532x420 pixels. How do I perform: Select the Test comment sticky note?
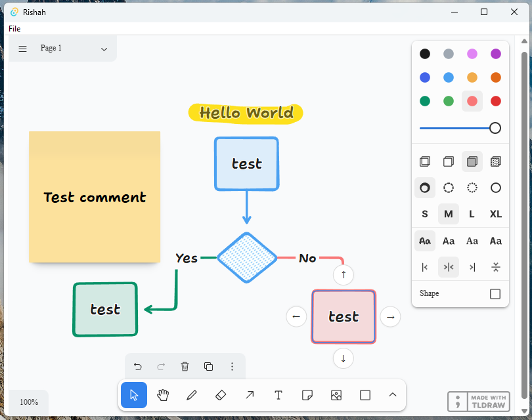95,197
